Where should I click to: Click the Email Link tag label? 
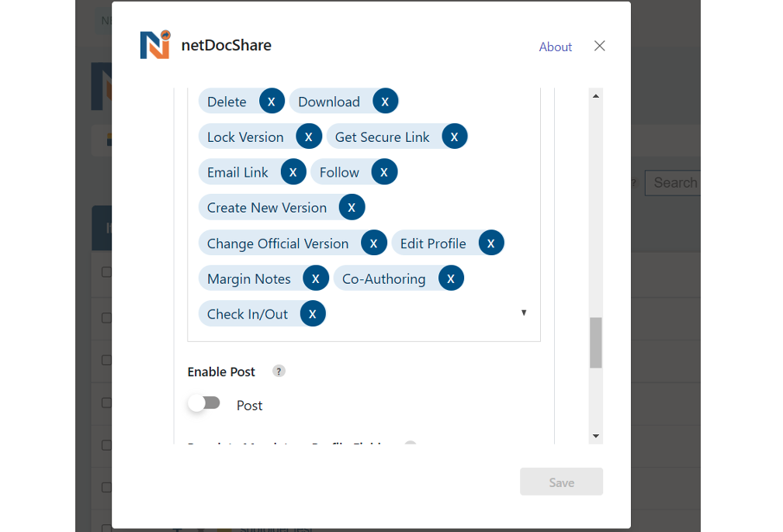coord(237,173)
